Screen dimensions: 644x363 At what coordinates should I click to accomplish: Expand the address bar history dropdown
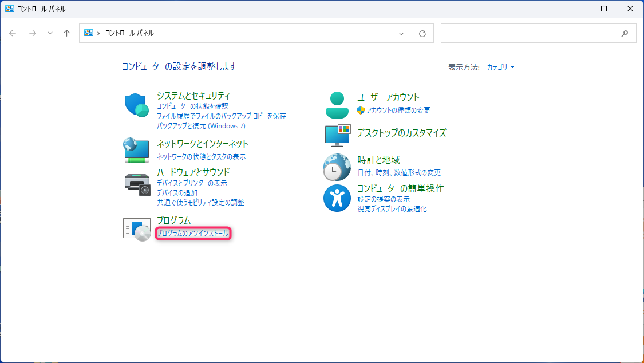click(401, 34)
